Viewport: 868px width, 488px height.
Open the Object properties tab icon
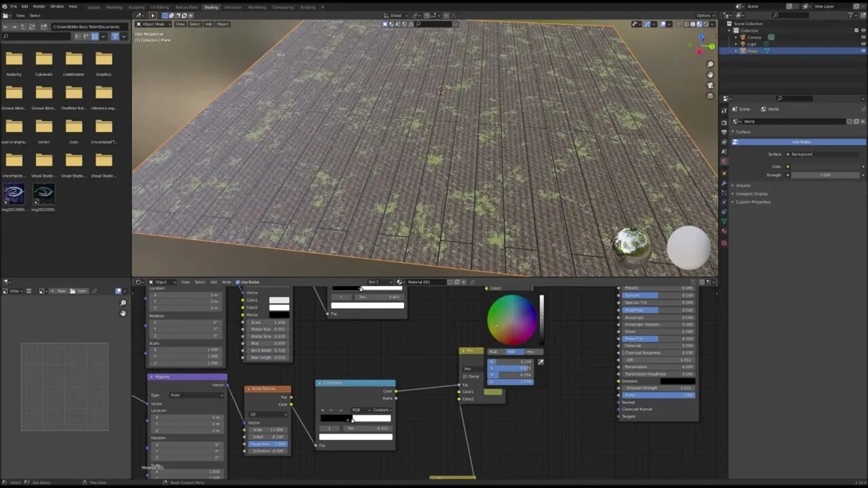click(x=724, y=173)
